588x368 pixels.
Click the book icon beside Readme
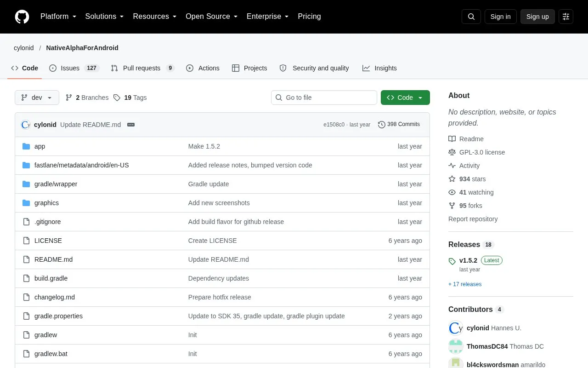pos(452,139)
